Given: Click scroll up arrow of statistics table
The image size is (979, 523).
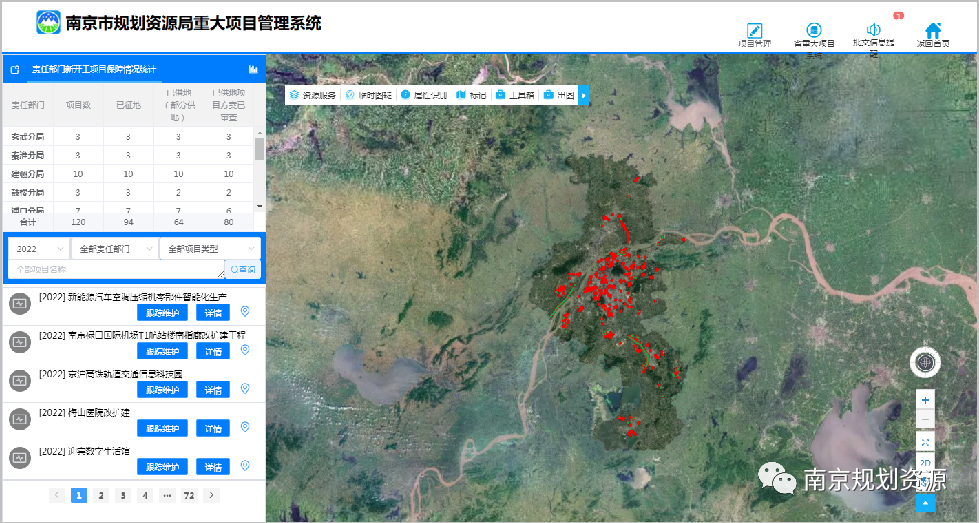Looking at the screenshot, I should pyautogui.click(x=259, y=132).
